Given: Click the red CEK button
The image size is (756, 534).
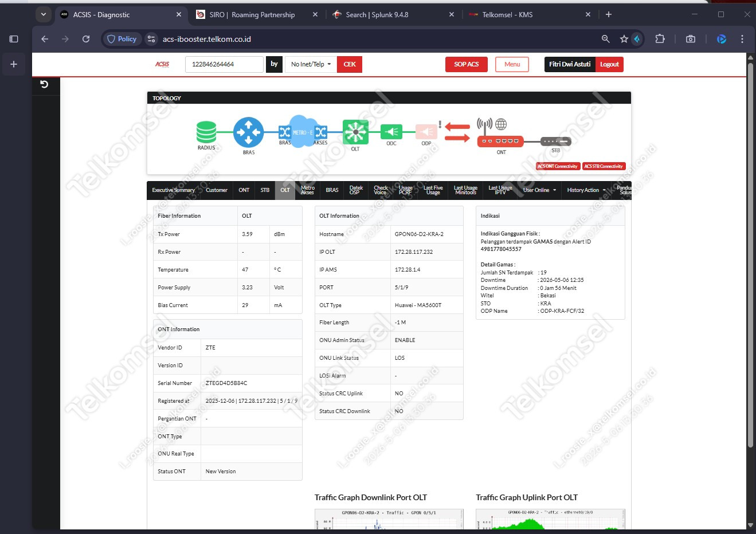Looking at the screenshot, I should coord(350,64).
